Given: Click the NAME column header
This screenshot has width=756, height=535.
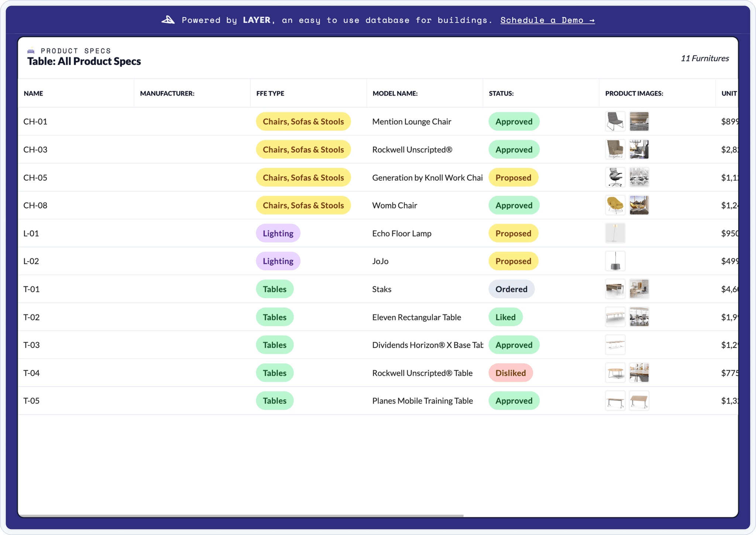Looking at the screenshot, I should click(33, 93).
